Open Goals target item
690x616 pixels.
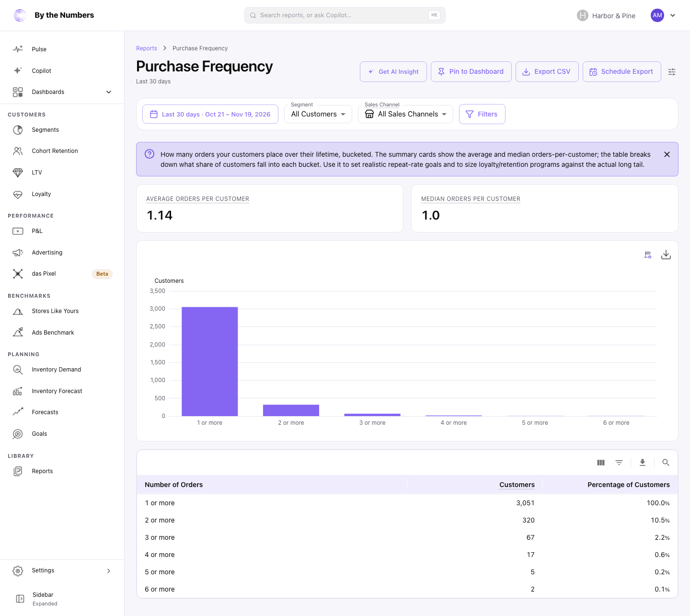62,434
